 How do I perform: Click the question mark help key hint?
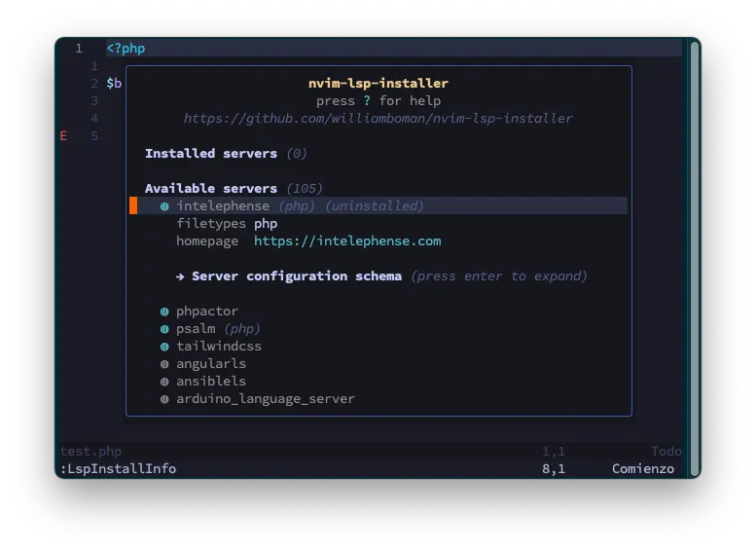point(367,101)
